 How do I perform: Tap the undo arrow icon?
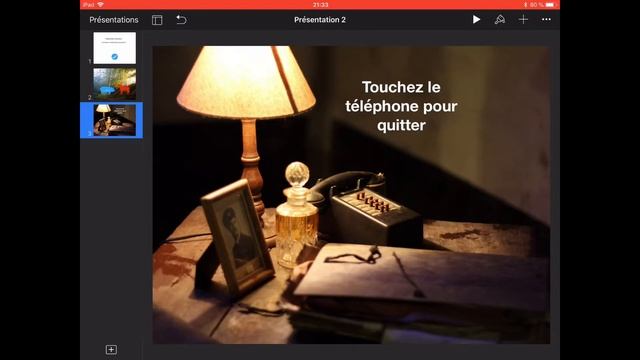click(x=181, y=20)
